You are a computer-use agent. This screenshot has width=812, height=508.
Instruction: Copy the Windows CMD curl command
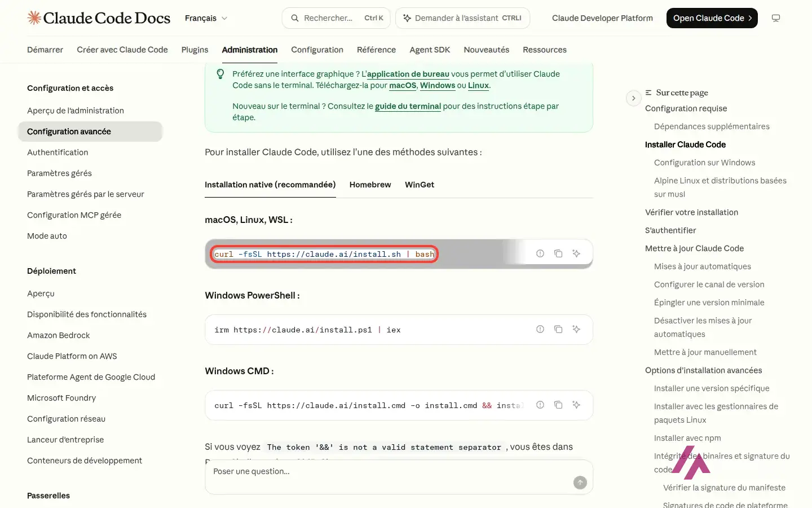pyautogui.click(x=558, y=405)
